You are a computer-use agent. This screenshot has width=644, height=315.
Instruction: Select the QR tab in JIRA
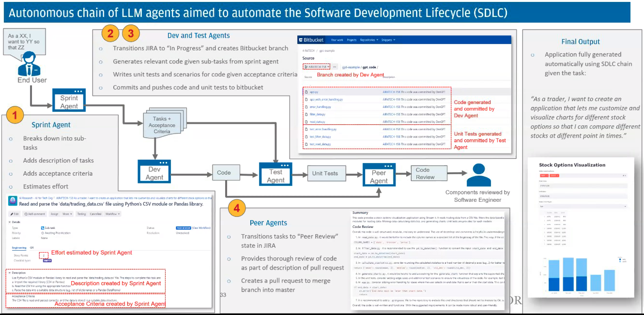pyautogui.click(x=32, y=248)
